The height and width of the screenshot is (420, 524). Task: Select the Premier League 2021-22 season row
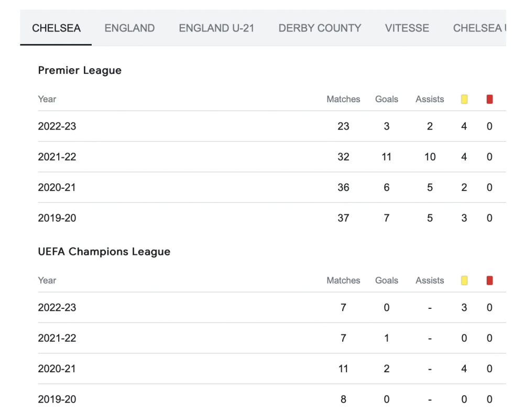[x=272, y=157]
